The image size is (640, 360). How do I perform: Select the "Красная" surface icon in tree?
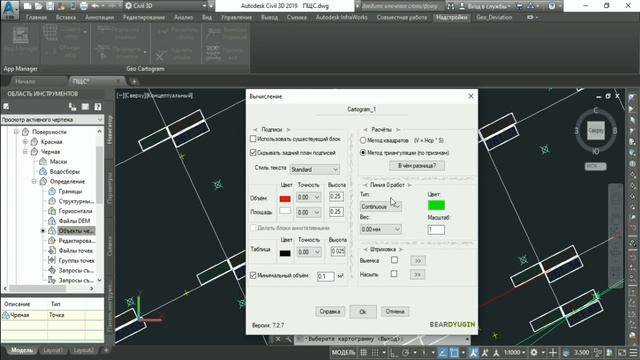pos(34,142)
